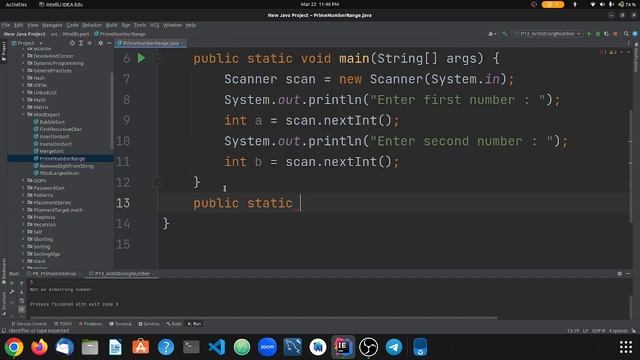Place cursor in line 13 after static
Viewport: 640px width, 360px height.
300,203
